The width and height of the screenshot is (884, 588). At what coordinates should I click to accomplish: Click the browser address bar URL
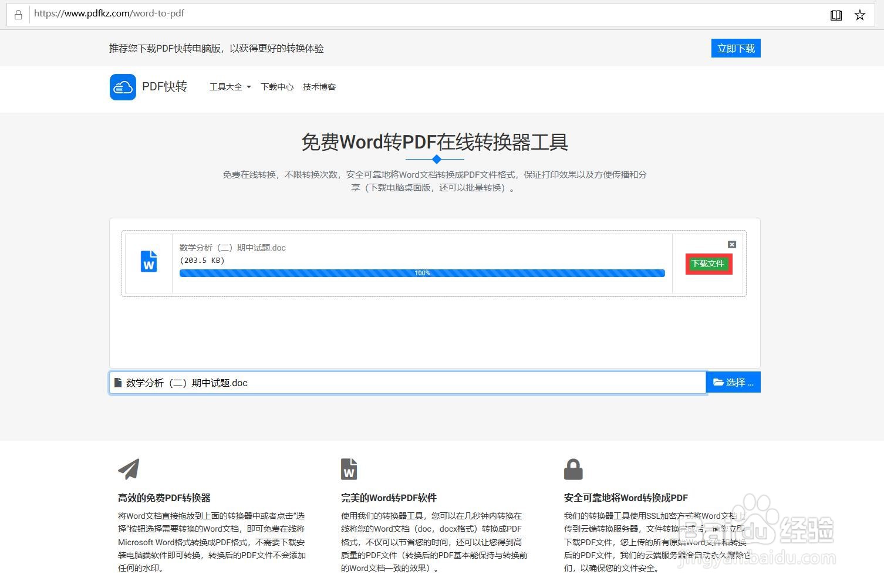click(x=109, y=13)
